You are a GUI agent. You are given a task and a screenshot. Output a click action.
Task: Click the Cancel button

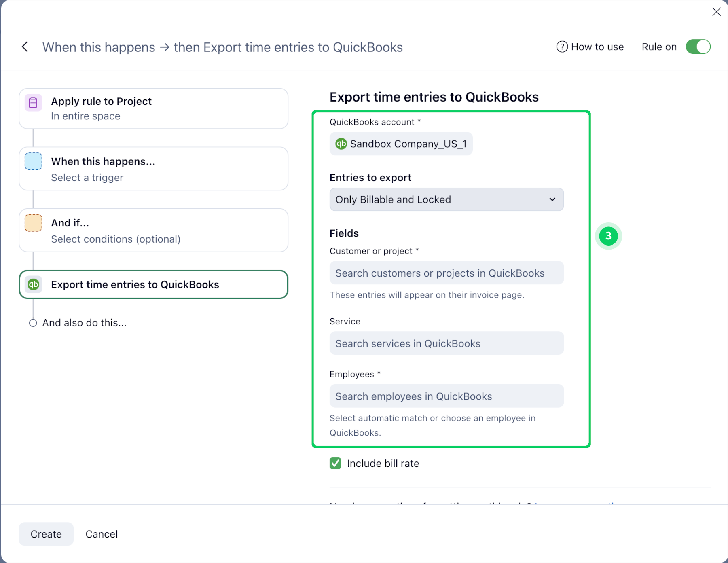[102, 534]
